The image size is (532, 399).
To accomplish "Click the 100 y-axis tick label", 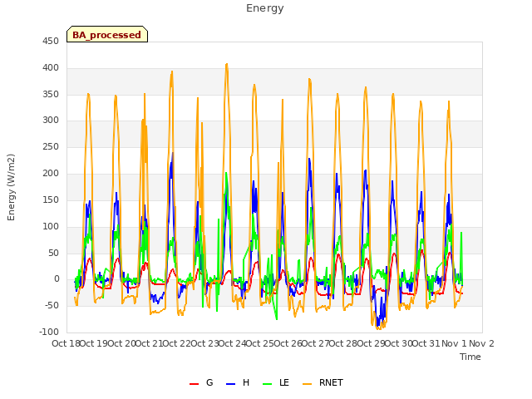I will tap(51, 226).
